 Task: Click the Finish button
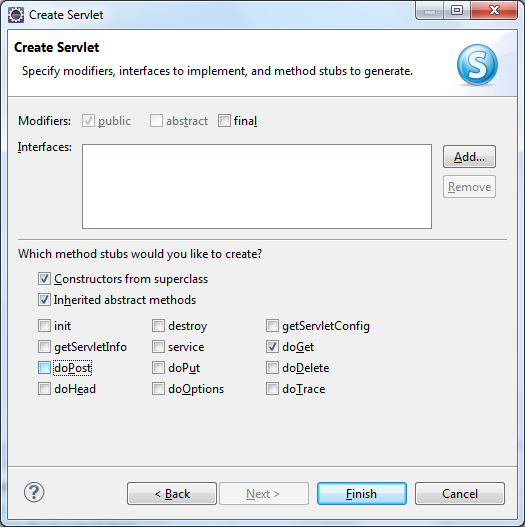click(x=362, y=494)
